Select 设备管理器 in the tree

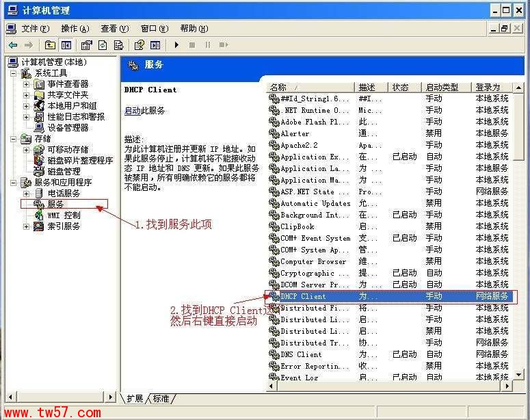(x=68, y=128)
